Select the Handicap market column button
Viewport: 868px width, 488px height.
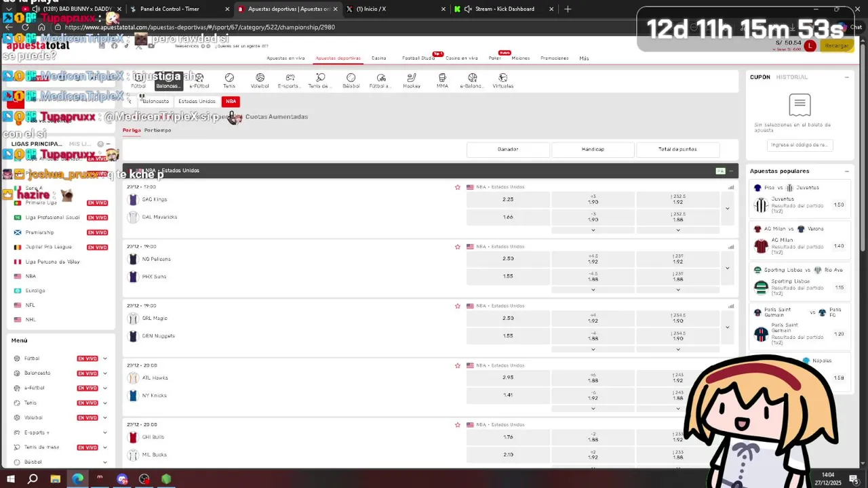593,149
